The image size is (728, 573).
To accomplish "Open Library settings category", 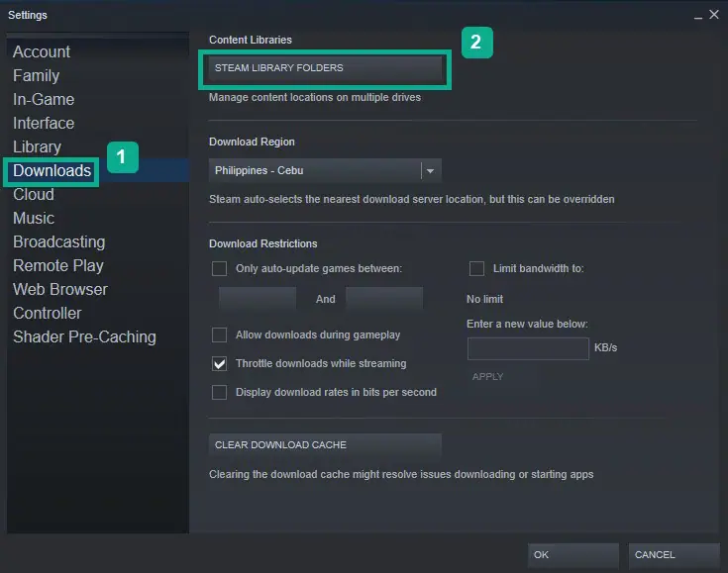I will pos(38,146).
